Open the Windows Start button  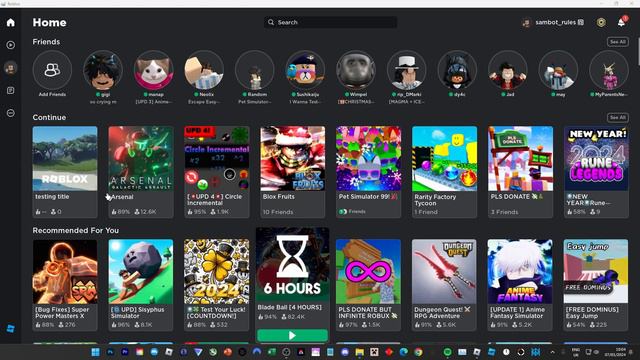click(x=96, y=352)
